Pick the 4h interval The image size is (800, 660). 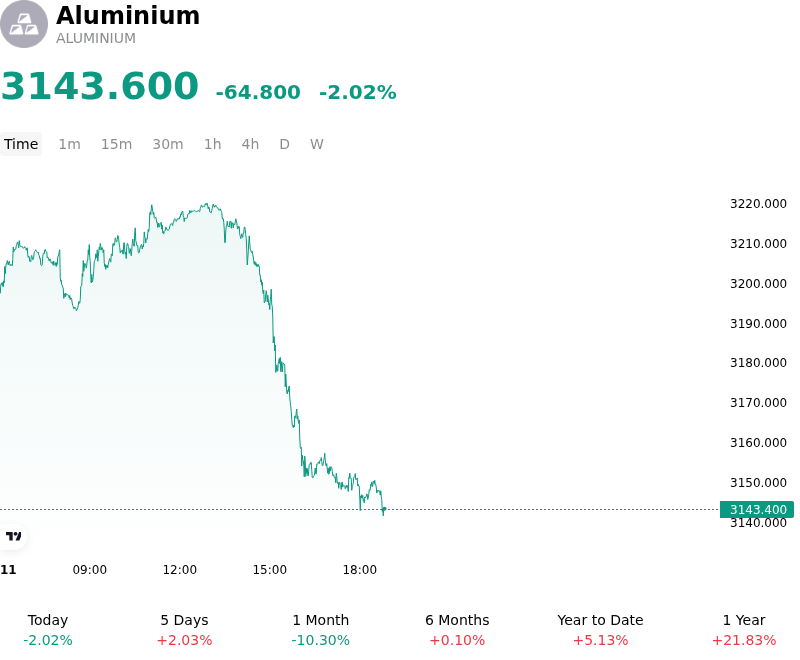250,144
